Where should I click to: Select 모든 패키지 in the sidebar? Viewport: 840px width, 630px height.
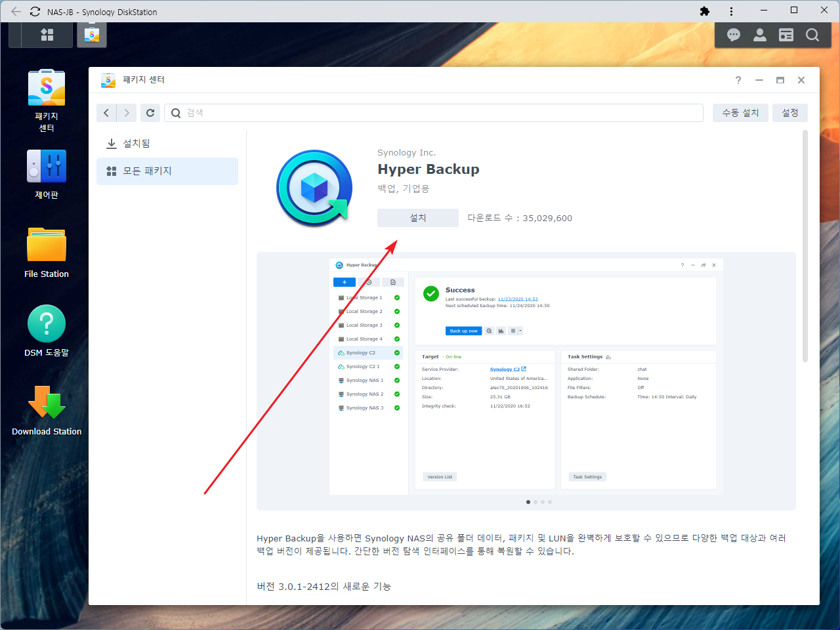167,171
